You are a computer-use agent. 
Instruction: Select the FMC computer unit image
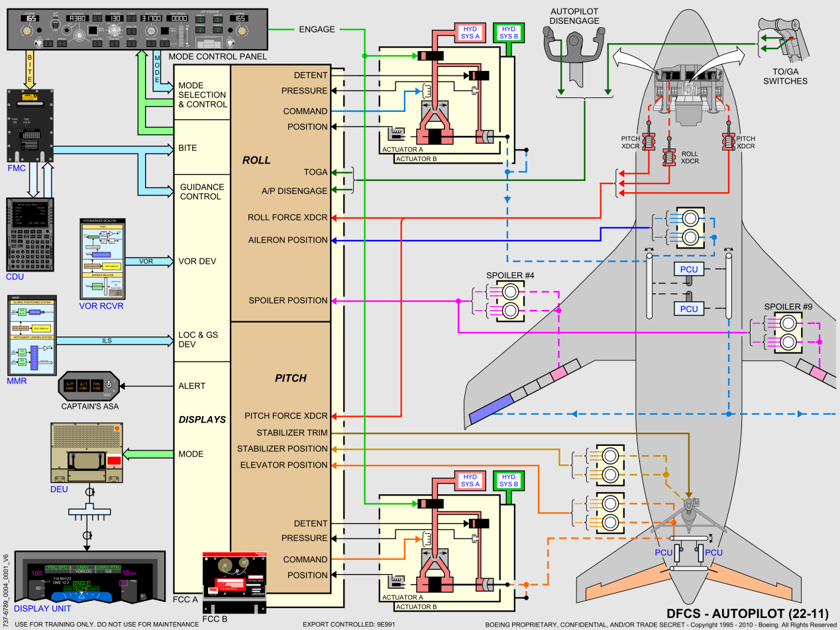point(30,125)
